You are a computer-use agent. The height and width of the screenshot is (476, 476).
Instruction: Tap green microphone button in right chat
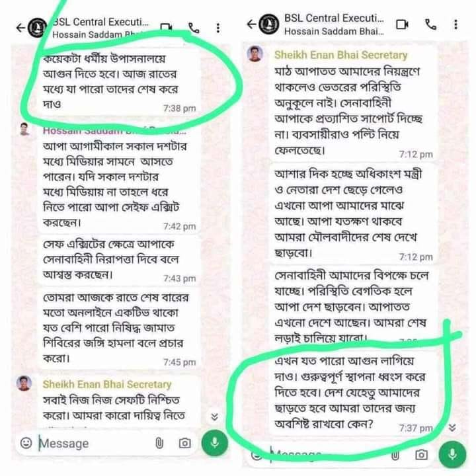pos(452,455)
